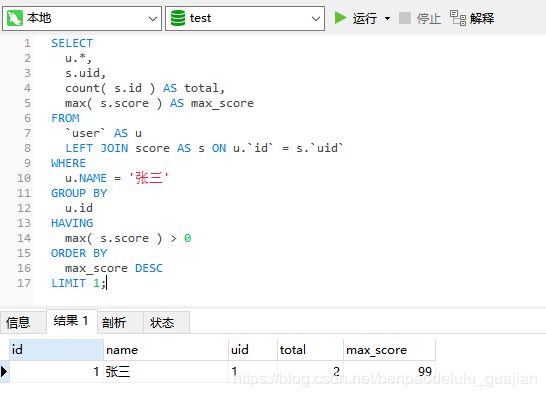This screenshot has width=546, height=397.
Task: Click the grey Stop square icon
Action: pos(405,18)
